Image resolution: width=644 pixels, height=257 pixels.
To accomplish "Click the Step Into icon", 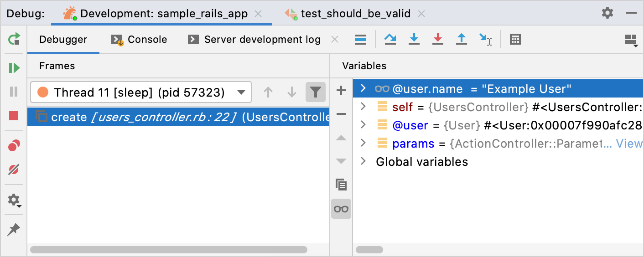I will pyautogui.click(x=414, y=40).
